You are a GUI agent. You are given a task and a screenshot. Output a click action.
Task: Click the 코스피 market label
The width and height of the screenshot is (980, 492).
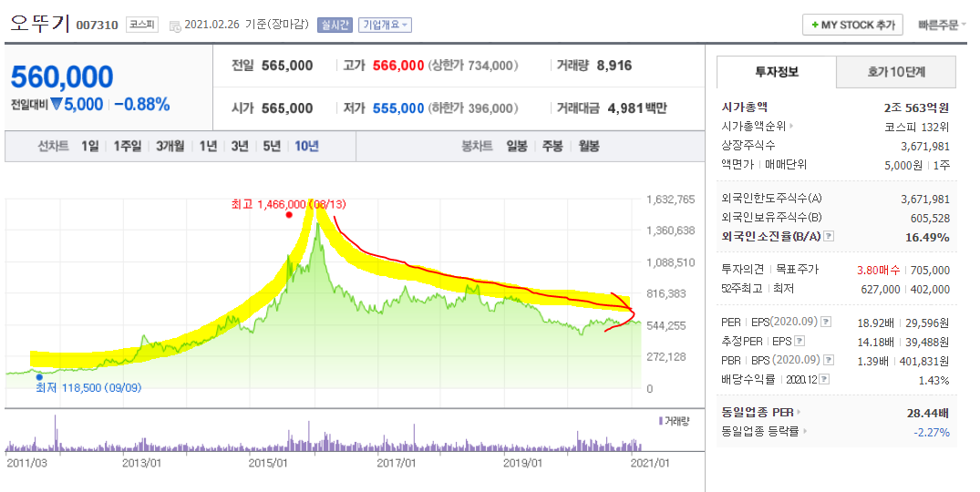point(142,25)
